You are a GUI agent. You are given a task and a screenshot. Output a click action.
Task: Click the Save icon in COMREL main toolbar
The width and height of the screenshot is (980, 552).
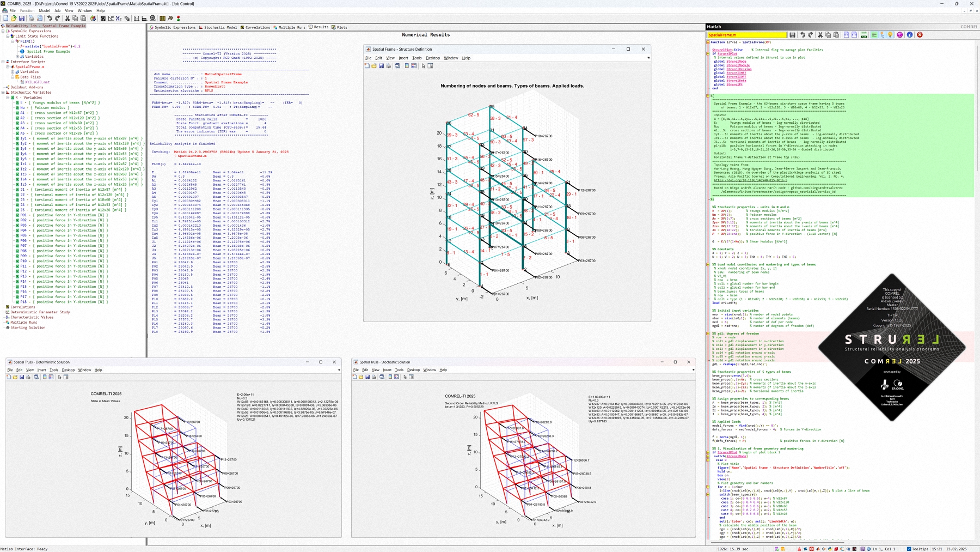(x=22, y=18)
